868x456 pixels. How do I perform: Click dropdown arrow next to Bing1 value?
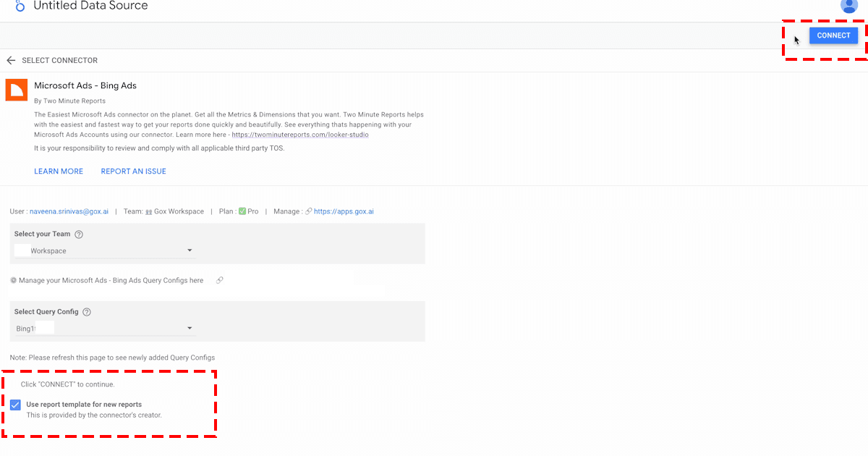coord(190,328)
